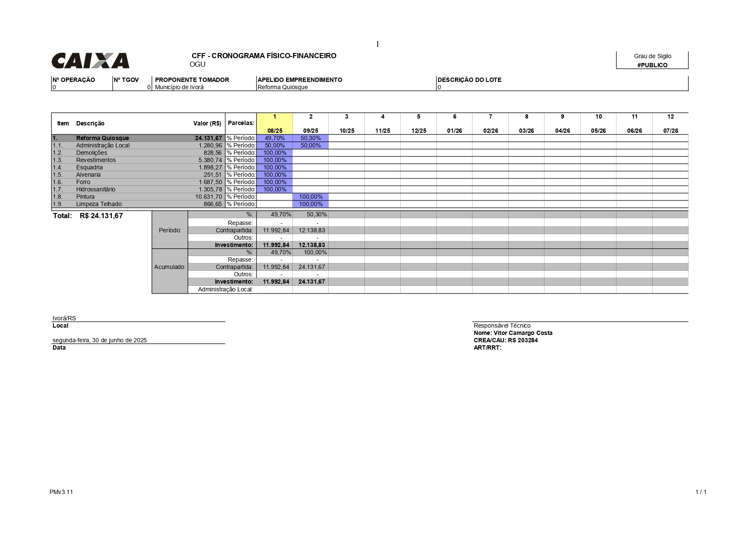Image resolution: width=756 pixels, height=535 pixels.
Task: Click the 49,70% cell for Reforma Quiosque
Action: [x=275, y=138]
